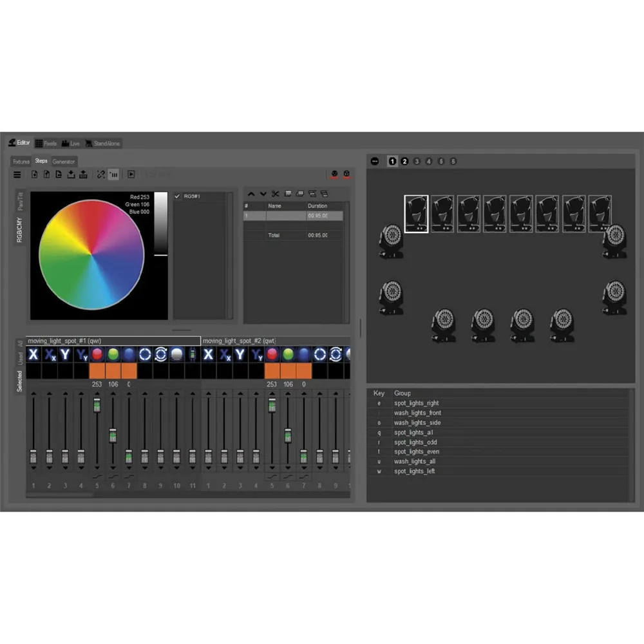644x644 pixels.
Task: Select the wash_lights_front group row
Action: point(417,413)
